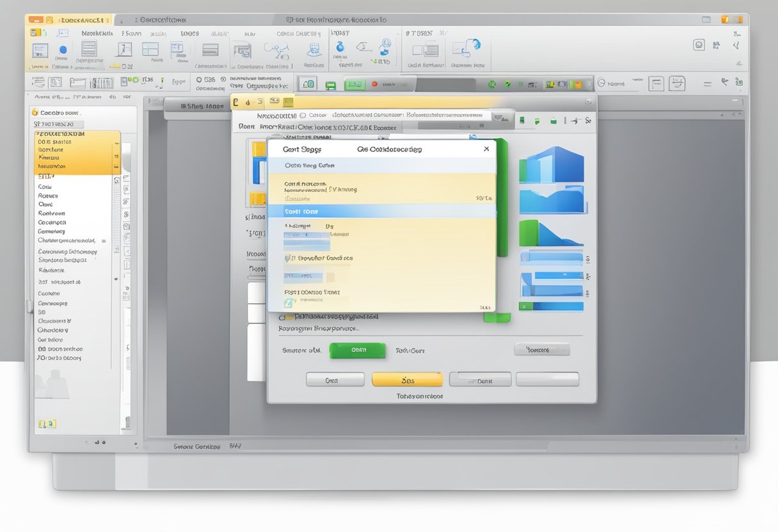Select the 3D blue building chart thumbnail
This screenshot has width=778, height=532.
pyautogui.click(x=551, y=164)
